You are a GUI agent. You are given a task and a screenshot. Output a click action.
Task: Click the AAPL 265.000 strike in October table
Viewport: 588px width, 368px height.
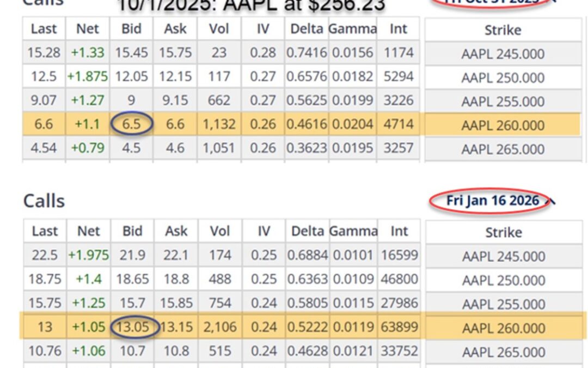[504, 148]
